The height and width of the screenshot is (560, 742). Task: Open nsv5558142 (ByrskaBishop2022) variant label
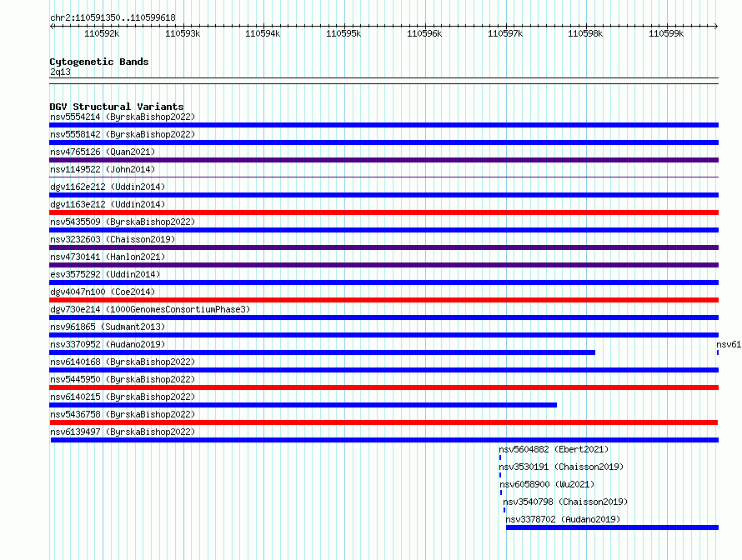point(122,134)
